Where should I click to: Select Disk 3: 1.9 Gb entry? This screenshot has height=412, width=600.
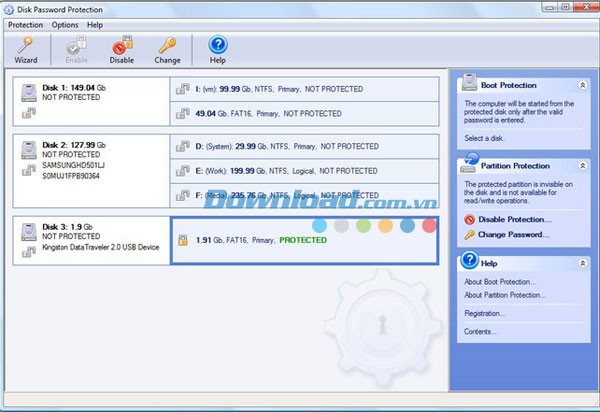click(91, 241)
